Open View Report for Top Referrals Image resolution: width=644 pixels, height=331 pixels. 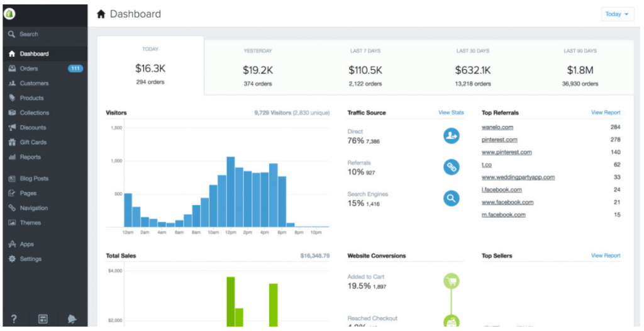click(605, 113)
